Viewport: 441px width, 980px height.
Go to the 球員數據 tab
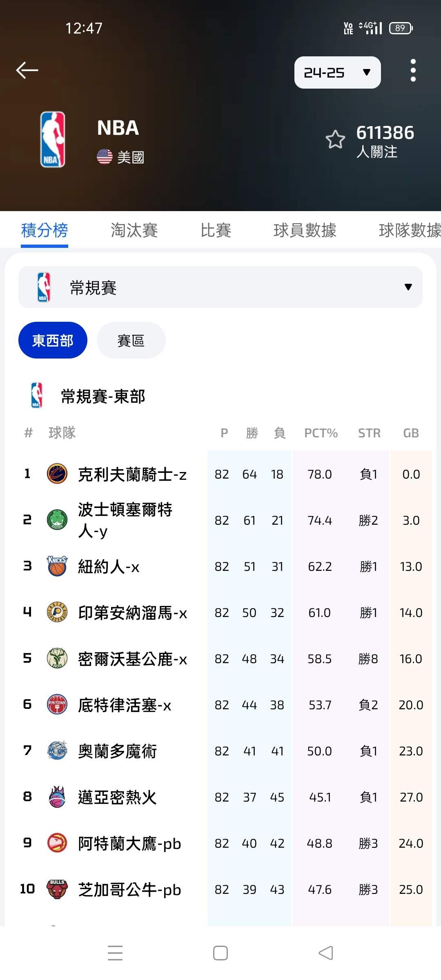305,230
